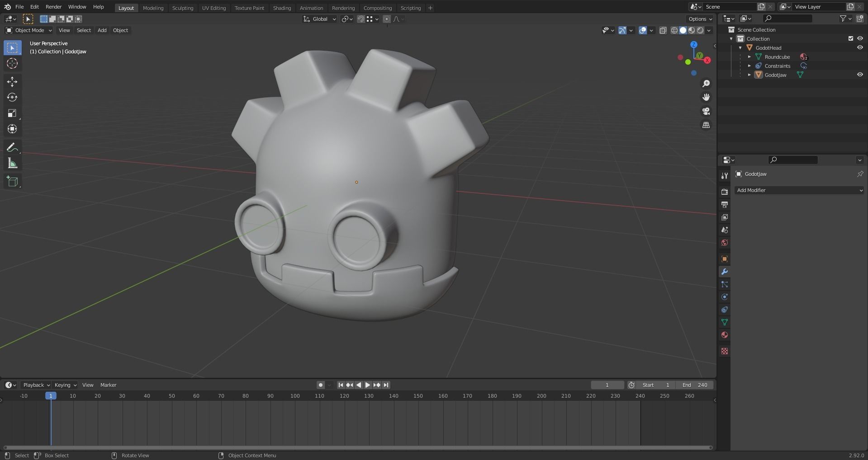
Task: Open Physics properties tab
Action: [x=724, y=297]
